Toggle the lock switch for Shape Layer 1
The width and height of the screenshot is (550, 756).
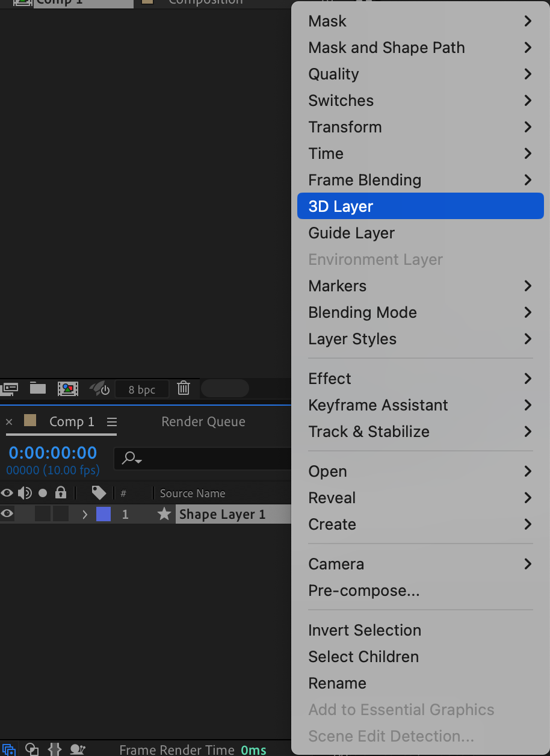point(60,514)
